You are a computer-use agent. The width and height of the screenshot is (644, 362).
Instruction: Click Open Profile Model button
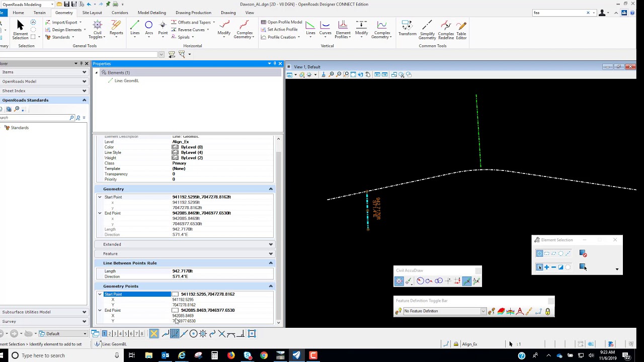click(281, 22)
